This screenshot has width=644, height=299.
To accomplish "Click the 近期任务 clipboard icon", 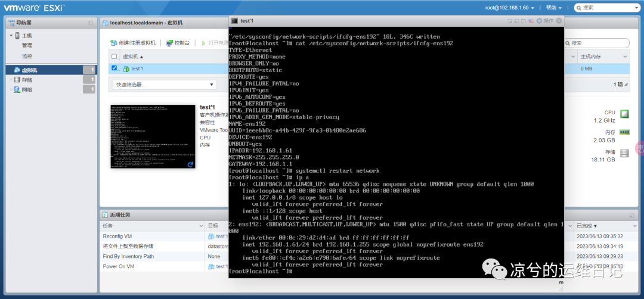I will pos(105,214).
